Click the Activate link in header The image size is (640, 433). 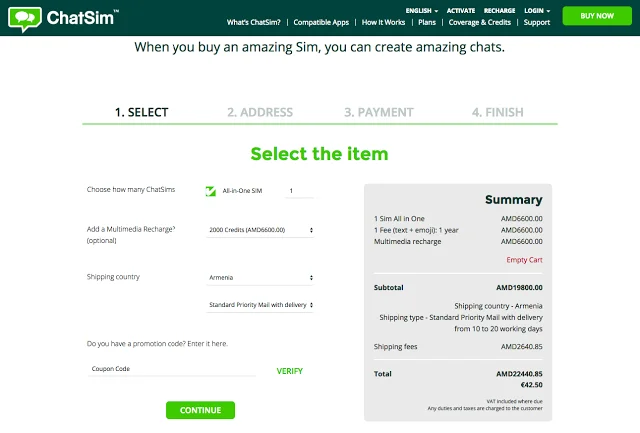point(461,10)
